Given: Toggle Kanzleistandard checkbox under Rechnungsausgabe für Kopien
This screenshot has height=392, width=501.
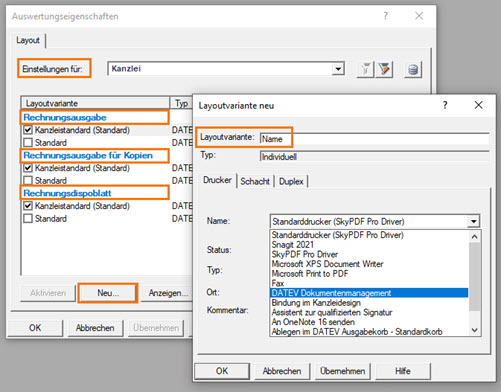Looking at the screenshot, I should (28, 168).
